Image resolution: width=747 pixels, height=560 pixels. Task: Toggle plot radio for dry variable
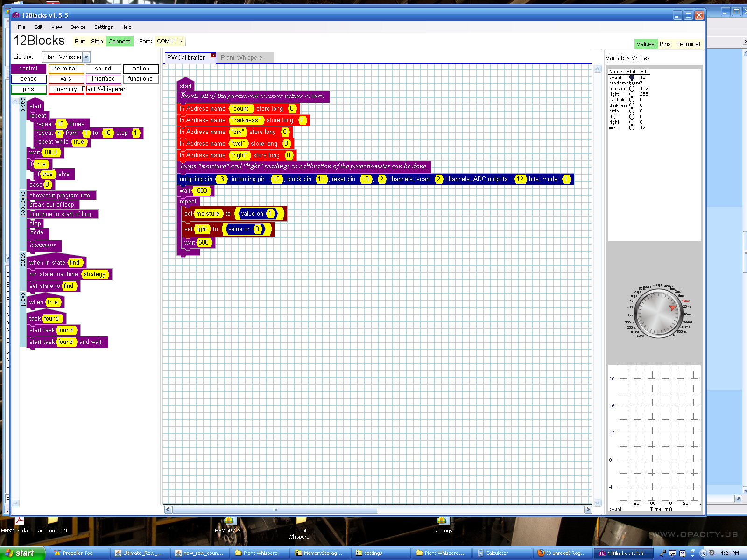632,117
